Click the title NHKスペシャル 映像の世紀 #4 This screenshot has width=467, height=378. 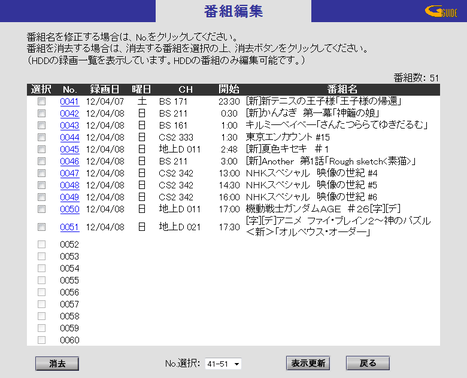(x=311, y=173)
